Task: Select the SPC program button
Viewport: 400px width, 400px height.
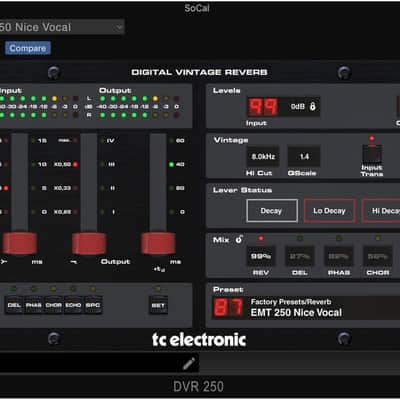Action: 93,305
